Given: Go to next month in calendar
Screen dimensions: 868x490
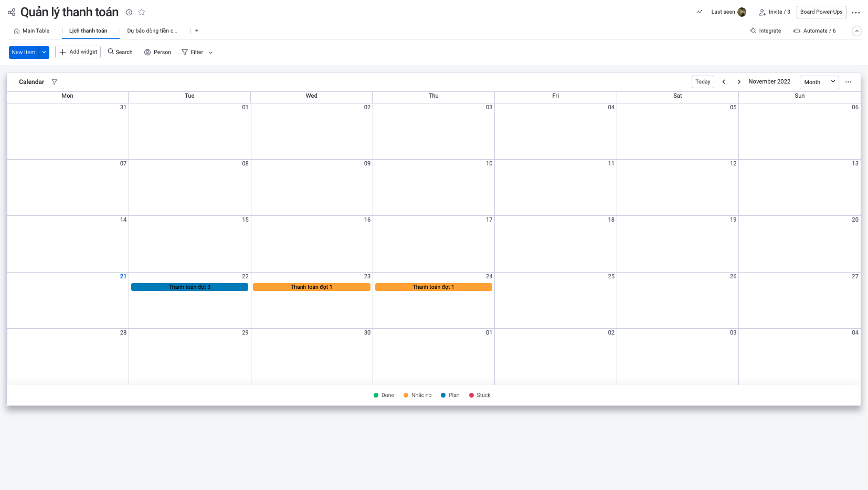Looking at the screenshot, I should pyautogui.click(x=739, y=82).
